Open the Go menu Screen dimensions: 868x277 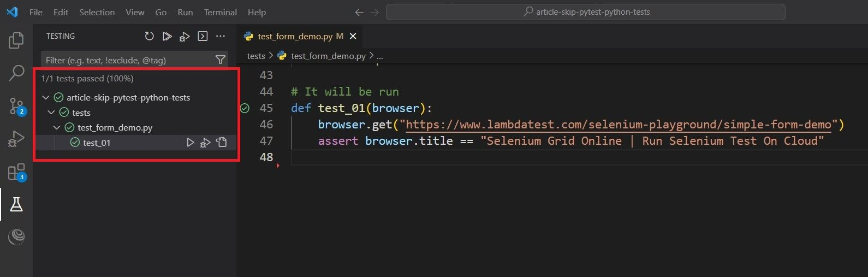161,12
